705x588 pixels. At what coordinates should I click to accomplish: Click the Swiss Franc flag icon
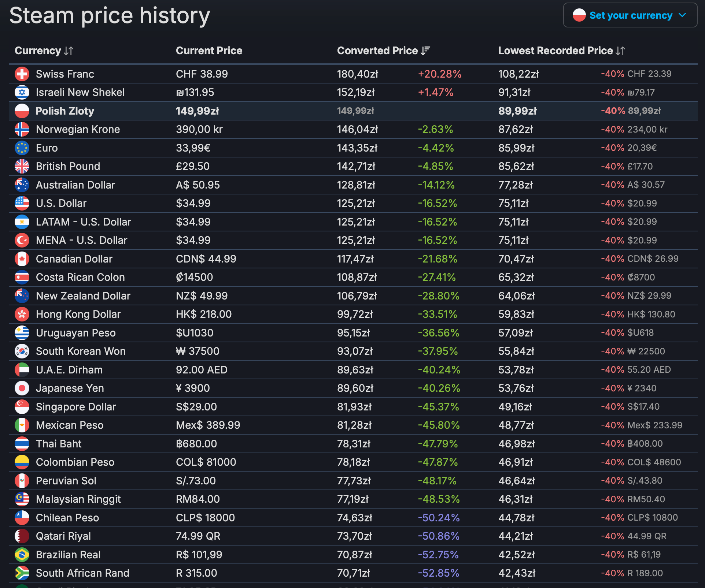(x=22, y=74)
